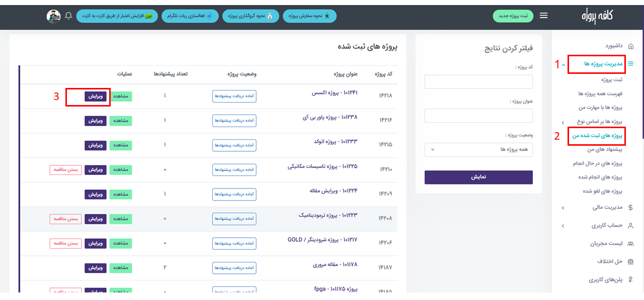Click the contractors list group icon
This screenshot has height=300, width=644.
click(631, 244)
